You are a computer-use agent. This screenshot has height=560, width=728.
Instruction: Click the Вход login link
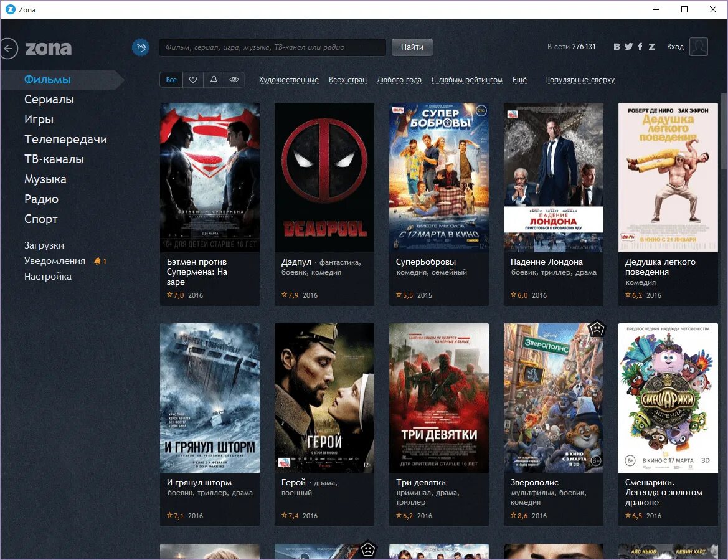click(x=675, y=47)
